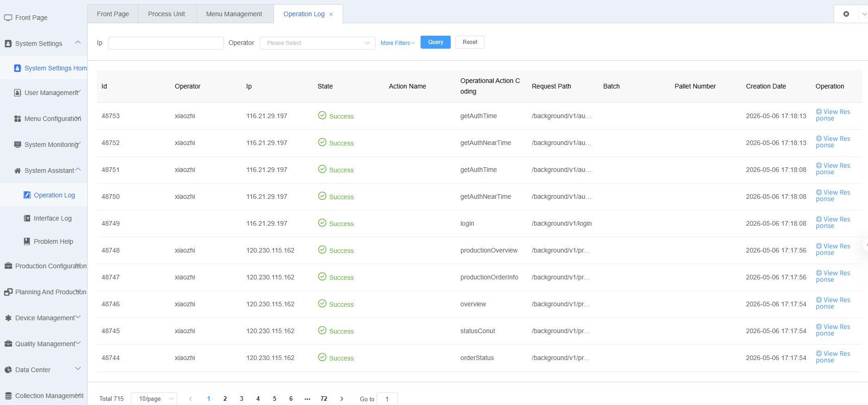Open the Operator Please Select dropdown
868x405 pixels.
point(318,43)
